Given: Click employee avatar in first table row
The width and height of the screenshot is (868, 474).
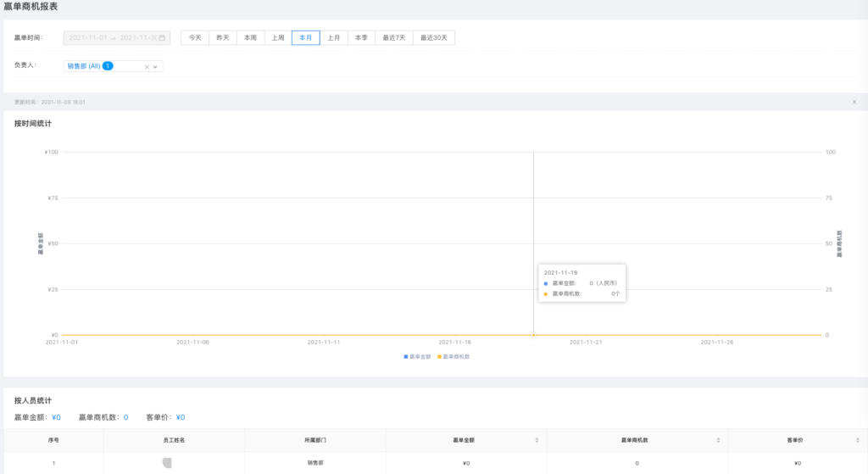Looking at the screenshot, I should coord(167,463).
